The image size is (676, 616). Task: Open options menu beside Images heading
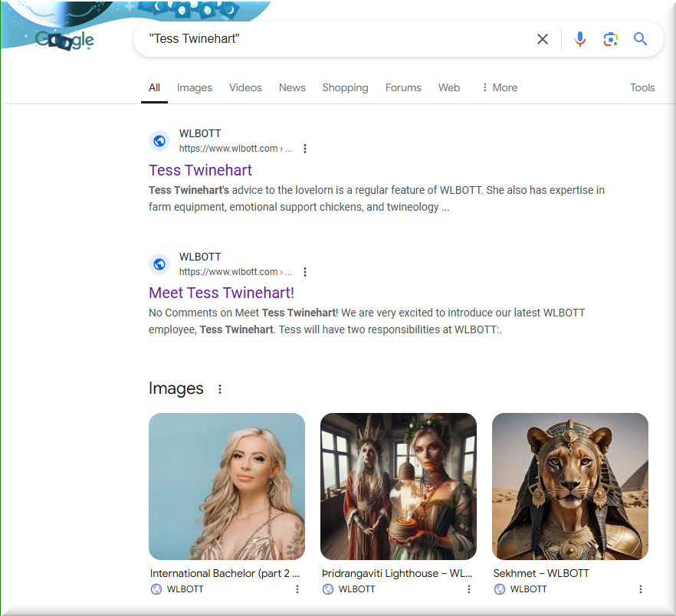point(220,389)
